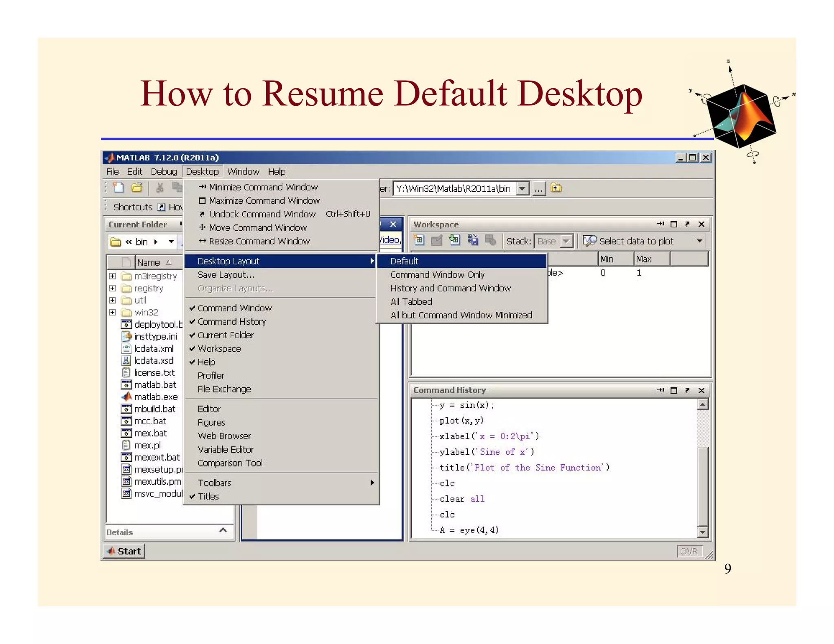834x644 pixels.
Task: Click the Cut scissors toolbar icon
Action: point(160,187)
